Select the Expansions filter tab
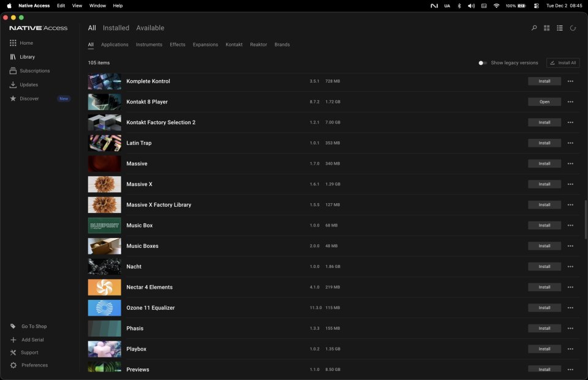This screenshot has height=380, width=588. [x=205, y=45]
